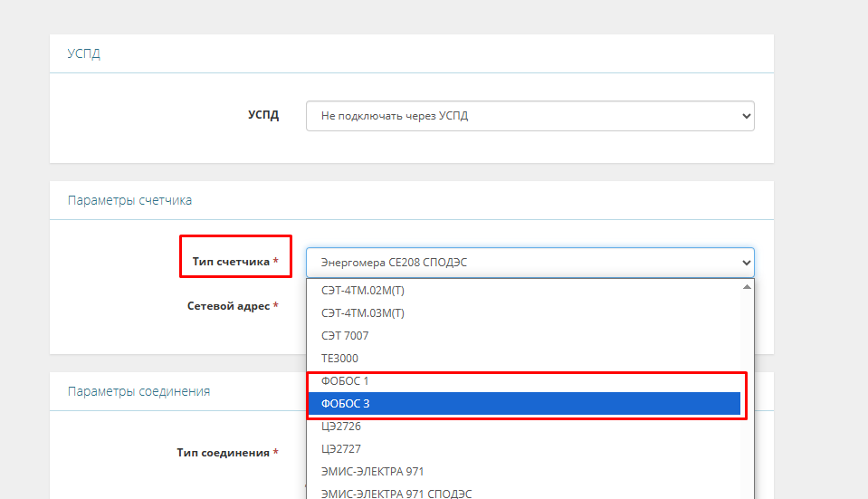Select СЭТ-4ТМ.02М(Т) in the list
The height and width of the screenshot is (499, 868).
524,290
